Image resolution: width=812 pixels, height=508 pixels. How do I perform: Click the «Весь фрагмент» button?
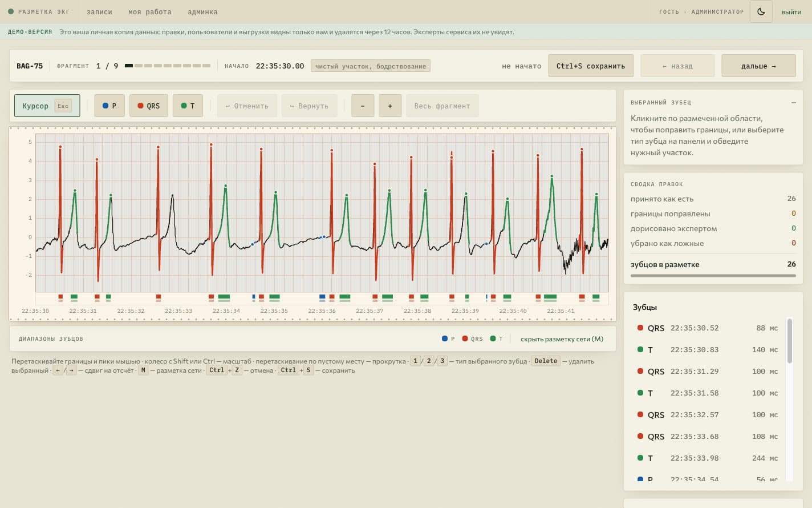coord(442,106)
